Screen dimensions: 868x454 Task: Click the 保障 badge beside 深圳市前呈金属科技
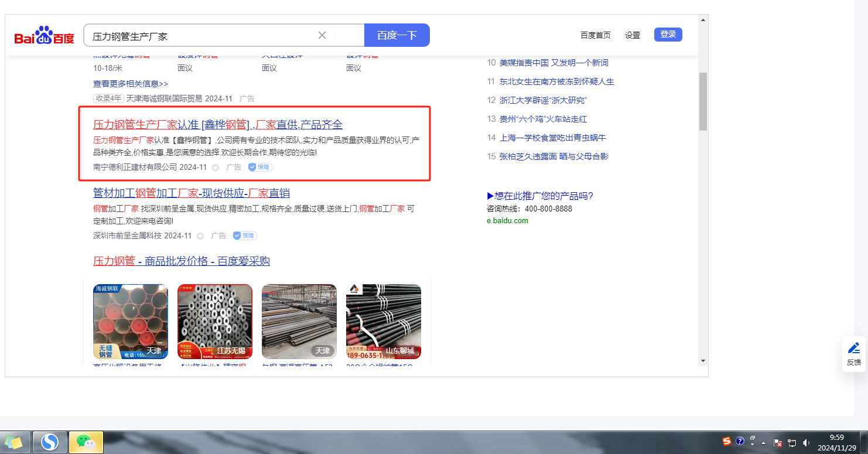pos(245,235)
